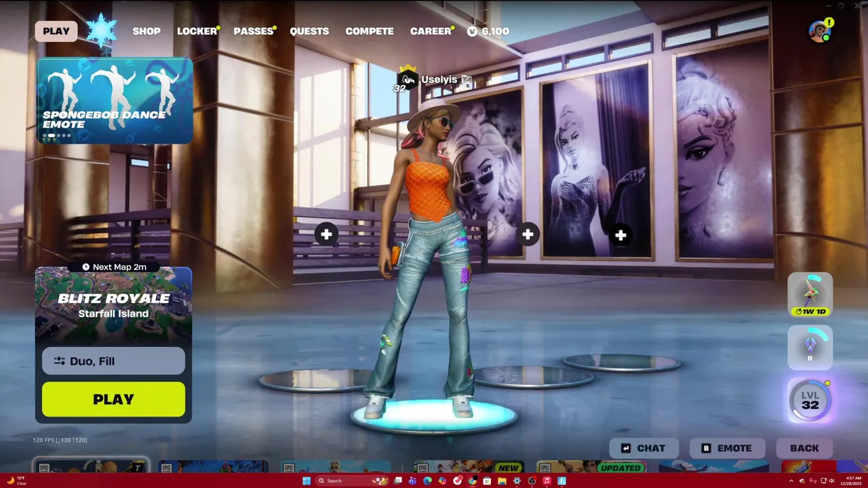Click the clock icon beside Next Map
Viewport: 868px width, 488px height.
pyautogui.click(x=85, y=267)
